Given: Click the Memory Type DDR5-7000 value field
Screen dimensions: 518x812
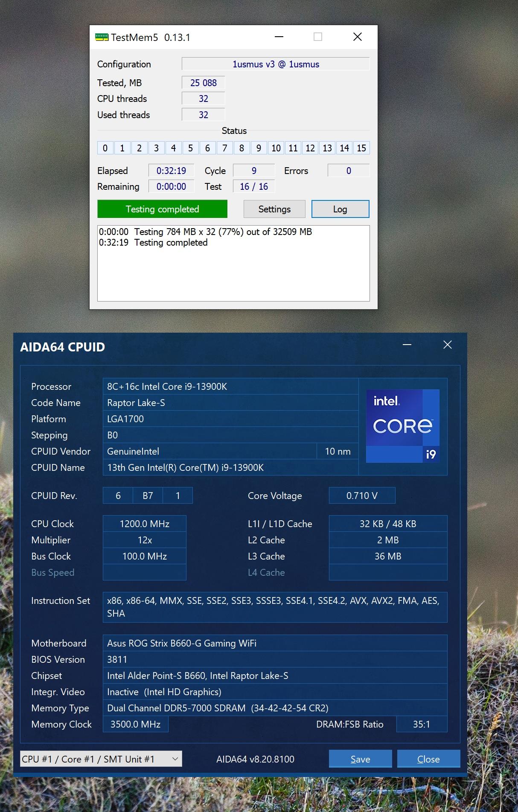Looking at the screenshot, I should (x=275, y=708).
